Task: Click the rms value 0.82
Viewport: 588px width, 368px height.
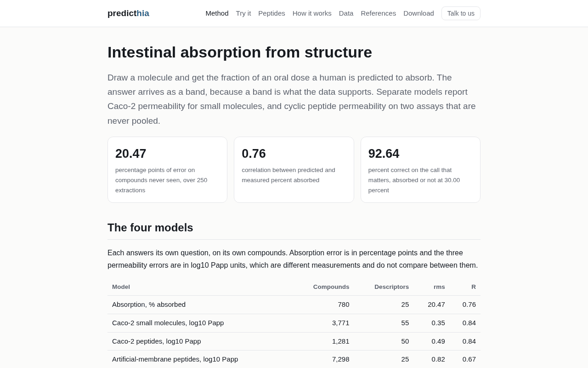Action: click(438, 359)
